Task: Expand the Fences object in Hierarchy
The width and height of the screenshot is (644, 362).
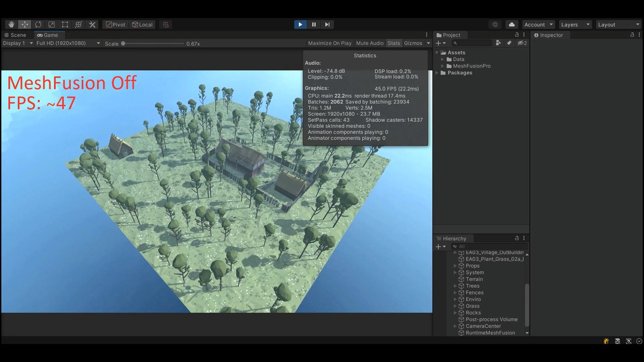Action: coord(455,293)
